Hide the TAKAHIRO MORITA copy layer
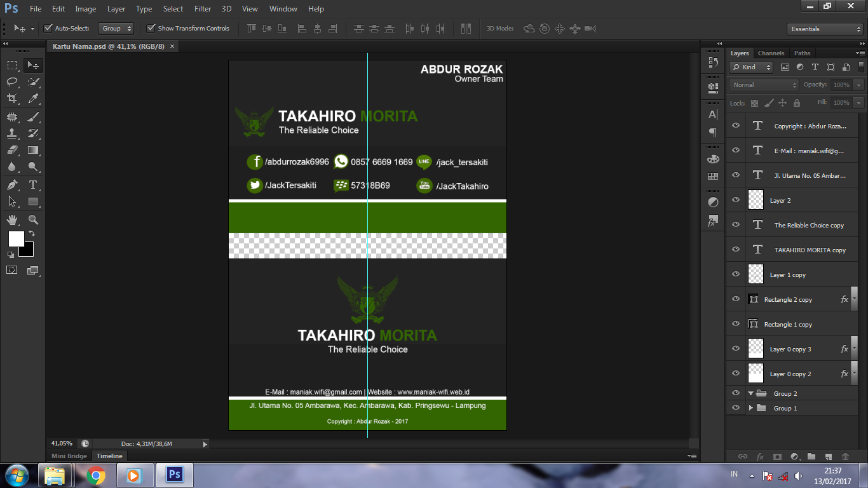Image resolution: width=868 pixels, height=488 pixels. click(x=736, y=250)
